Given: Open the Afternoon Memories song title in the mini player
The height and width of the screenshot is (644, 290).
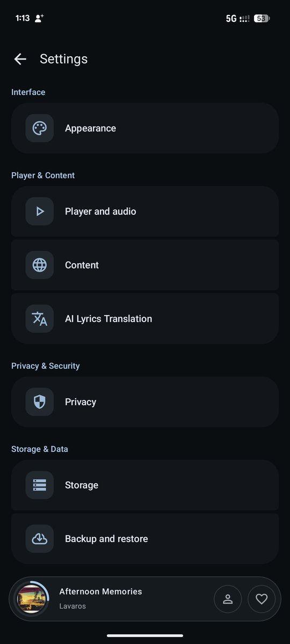Looking at the screenshot, I should coord(100,591).
